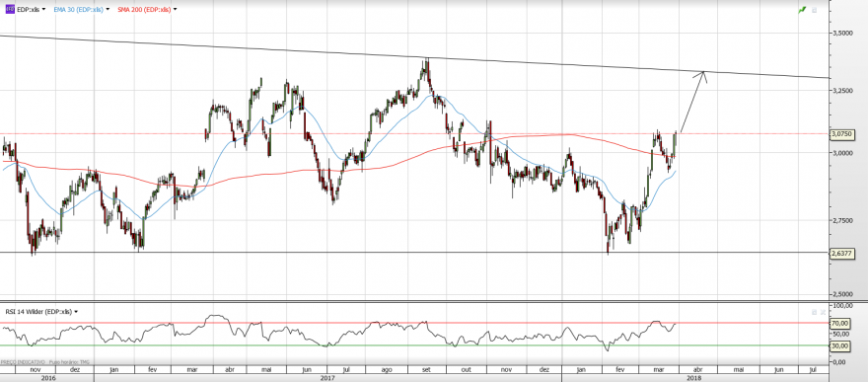Click the 'out' month label on the time axis
Viewport: 868px width, 382px height.
(x=467, y=369)
